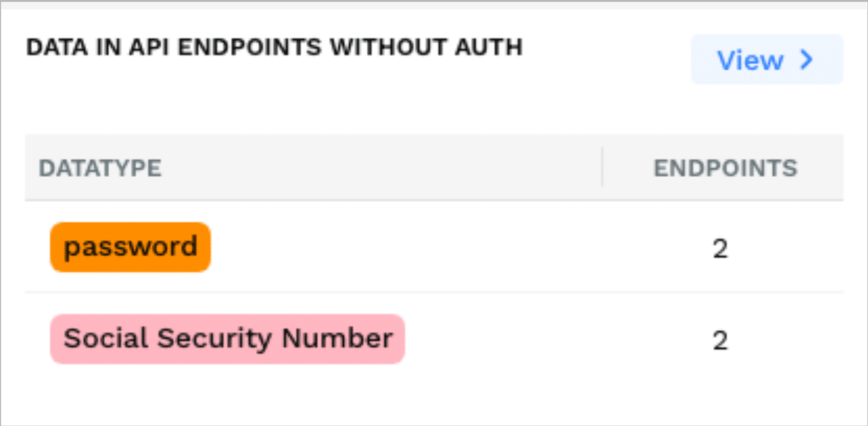The height and width of the screenshot is (426, 868).
Task: Click the View button
Action: 766,60
